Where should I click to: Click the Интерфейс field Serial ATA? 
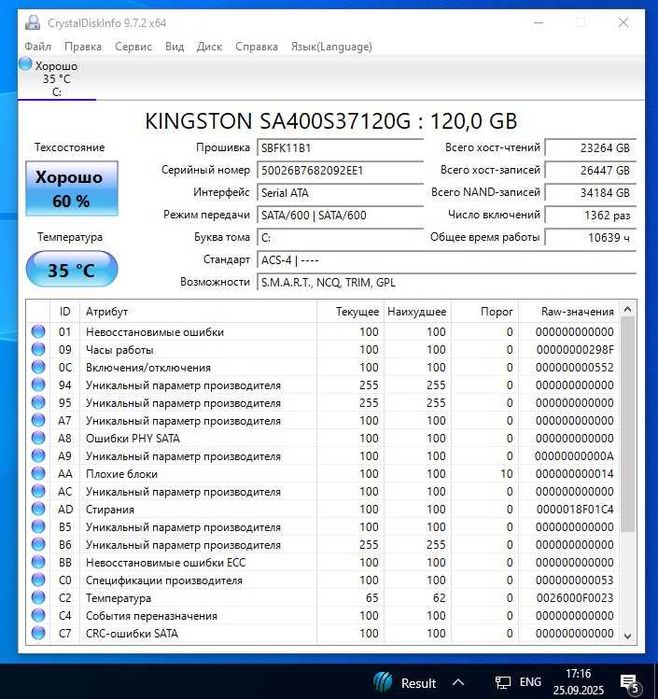(340, 193)
